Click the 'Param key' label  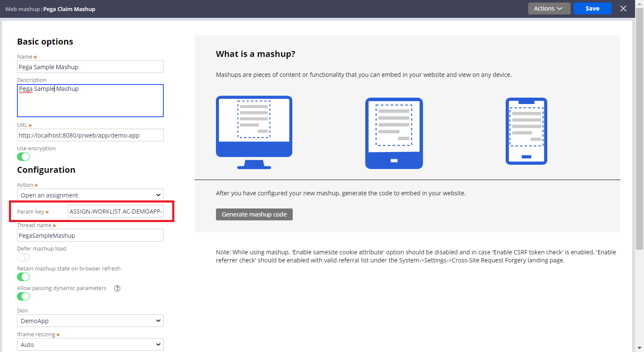coord(31,211)
